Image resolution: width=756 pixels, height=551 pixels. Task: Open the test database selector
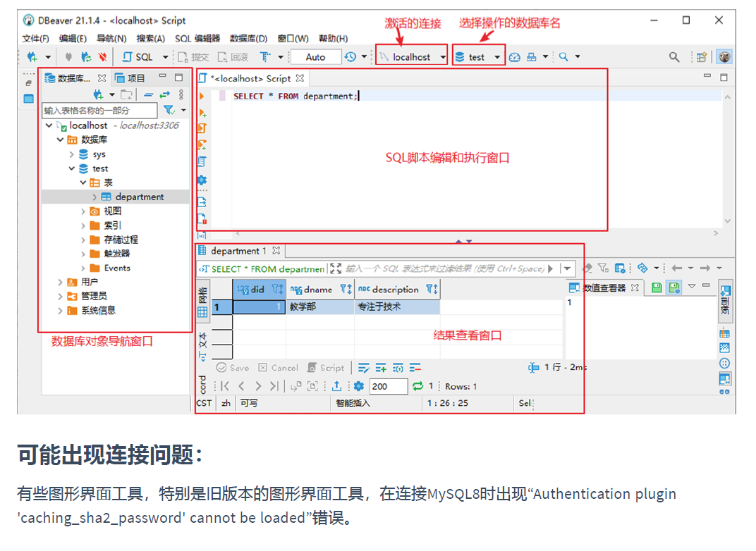[x=479, y=57]
